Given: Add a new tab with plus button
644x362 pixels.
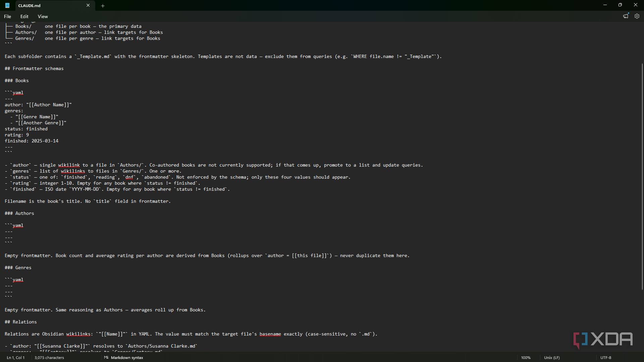Looking at the screenshot, I should (103, 6).
